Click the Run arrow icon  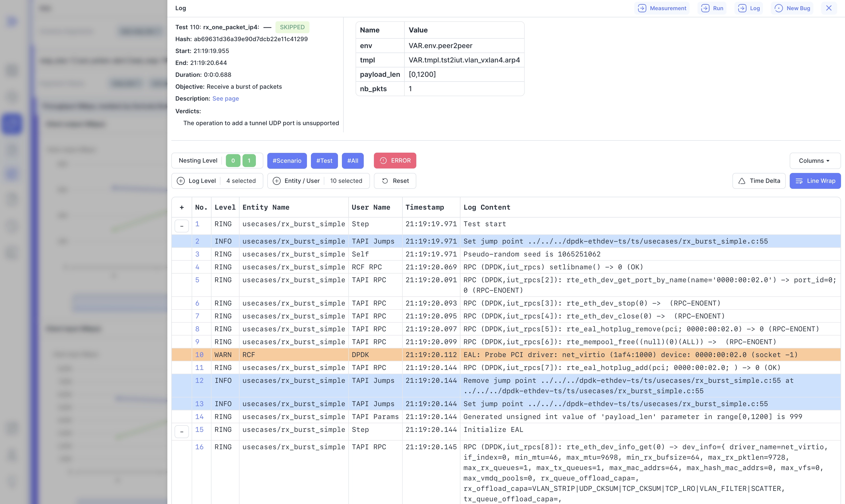705,8
